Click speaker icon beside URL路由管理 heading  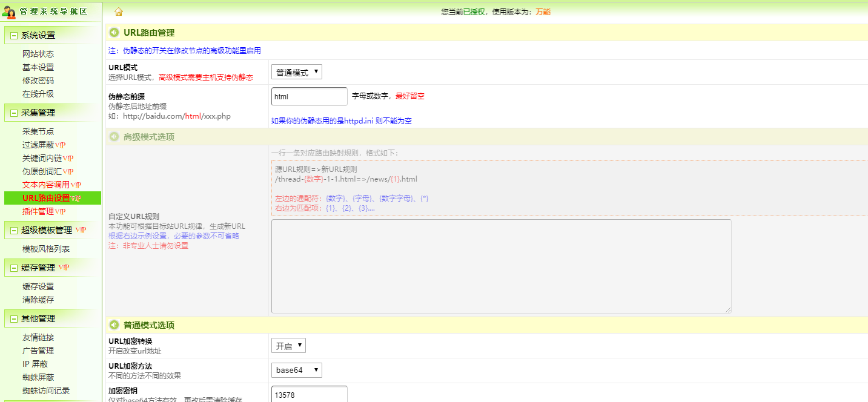click(114, 33)
